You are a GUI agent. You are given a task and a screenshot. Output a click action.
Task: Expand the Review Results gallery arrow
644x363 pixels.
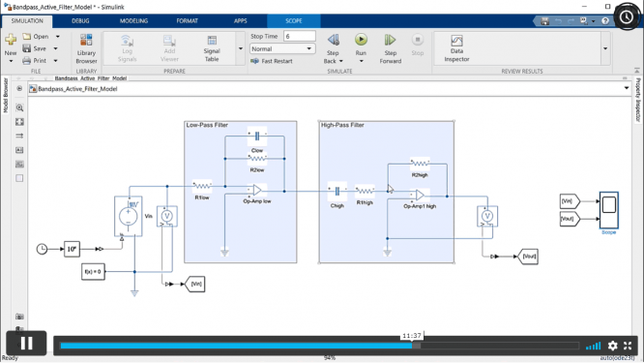[x=605, y=48]
